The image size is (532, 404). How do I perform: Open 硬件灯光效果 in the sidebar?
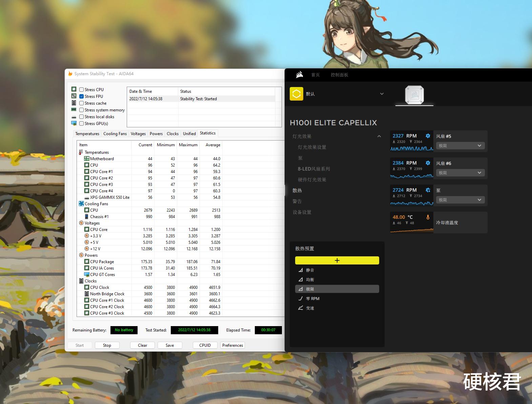tap(312, 179)
